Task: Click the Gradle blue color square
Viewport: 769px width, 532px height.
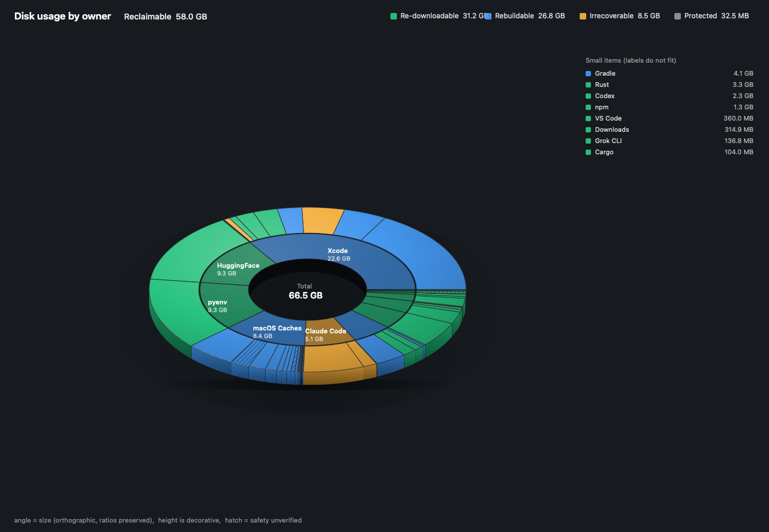Action: click(x=588, y=73)
